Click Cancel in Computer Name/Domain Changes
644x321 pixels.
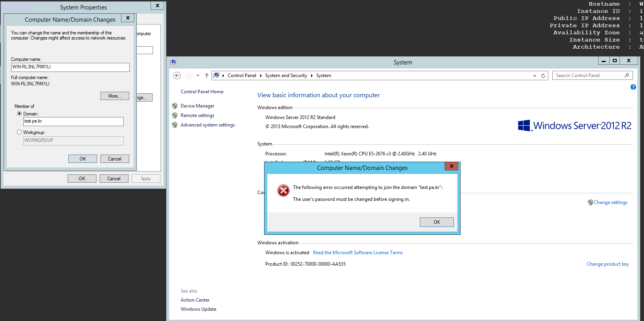115,159
